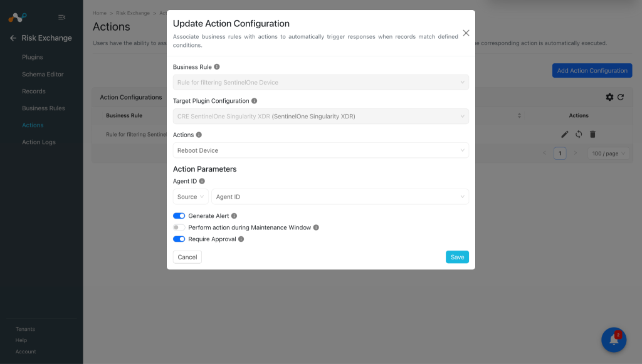Click the gear settings icon above table
The width and height of the screenshot is (642, 364).
pos(609,97)
